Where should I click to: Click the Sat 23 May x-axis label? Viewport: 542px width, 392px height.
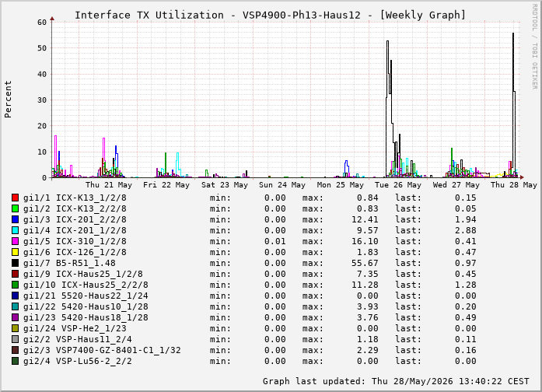[x=225, y=185]
